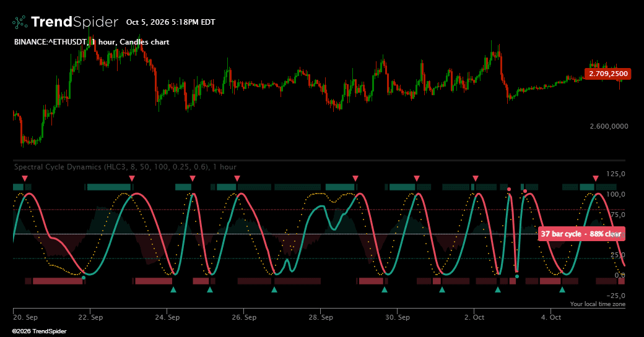
Task: Click the TrendSpider logo
Action: point(65,22)
